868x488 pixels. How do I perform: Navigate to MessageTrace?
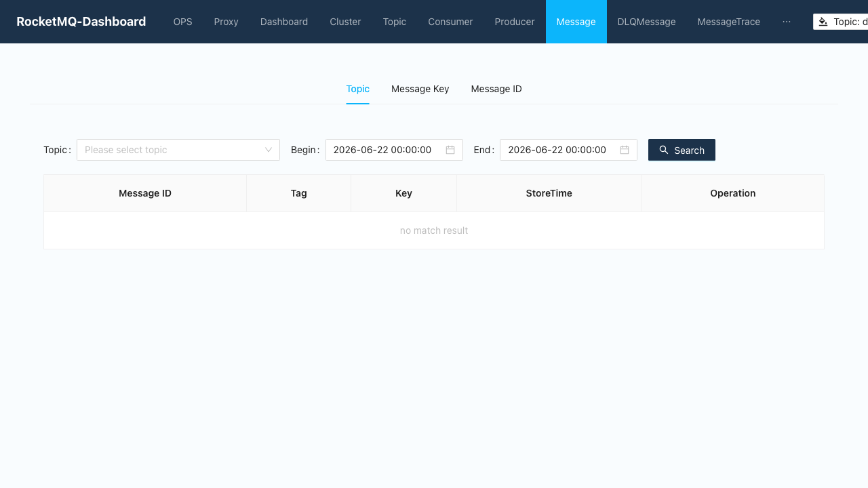point(728,22)
